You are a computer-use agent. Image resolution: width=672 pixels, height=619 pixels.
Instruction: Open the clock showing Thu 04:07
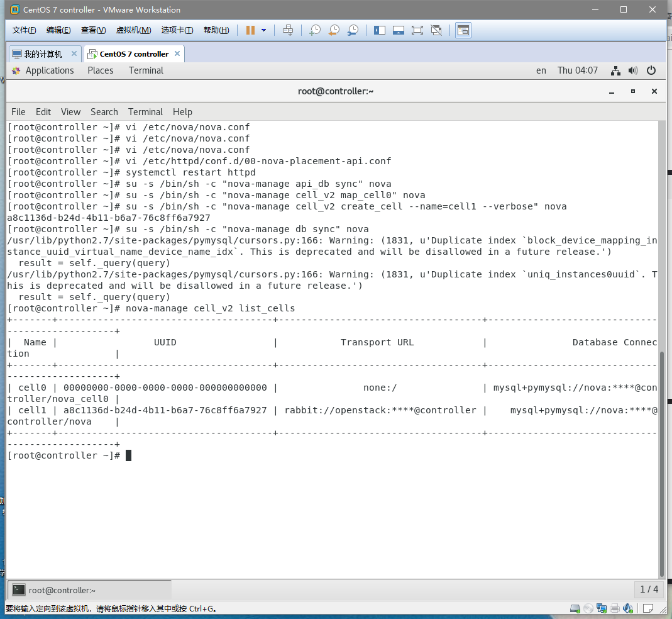577,70
